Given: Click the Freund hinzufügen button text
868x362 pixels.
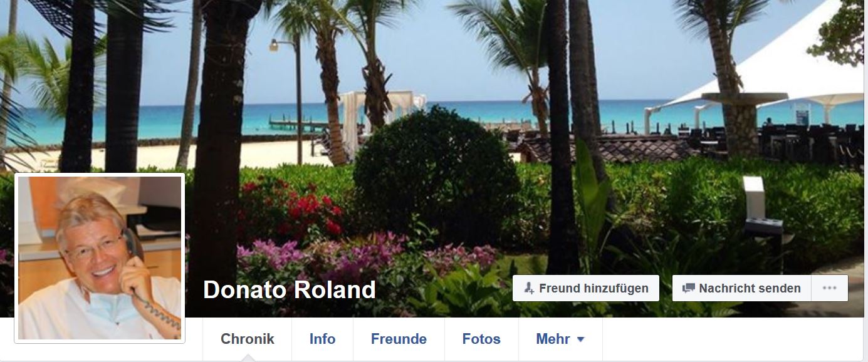Looking at the screenshot, I should tap(593, 289).
